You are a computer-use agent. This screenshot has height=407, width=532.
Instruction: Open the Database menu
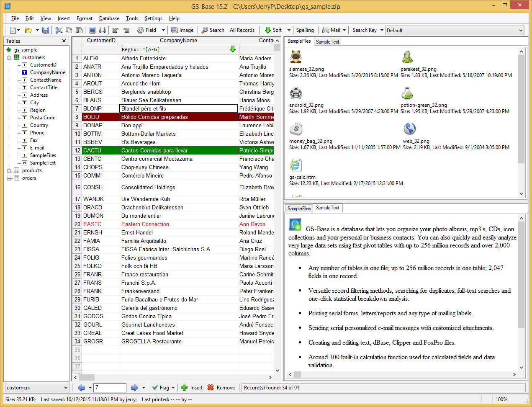[109, 18]
